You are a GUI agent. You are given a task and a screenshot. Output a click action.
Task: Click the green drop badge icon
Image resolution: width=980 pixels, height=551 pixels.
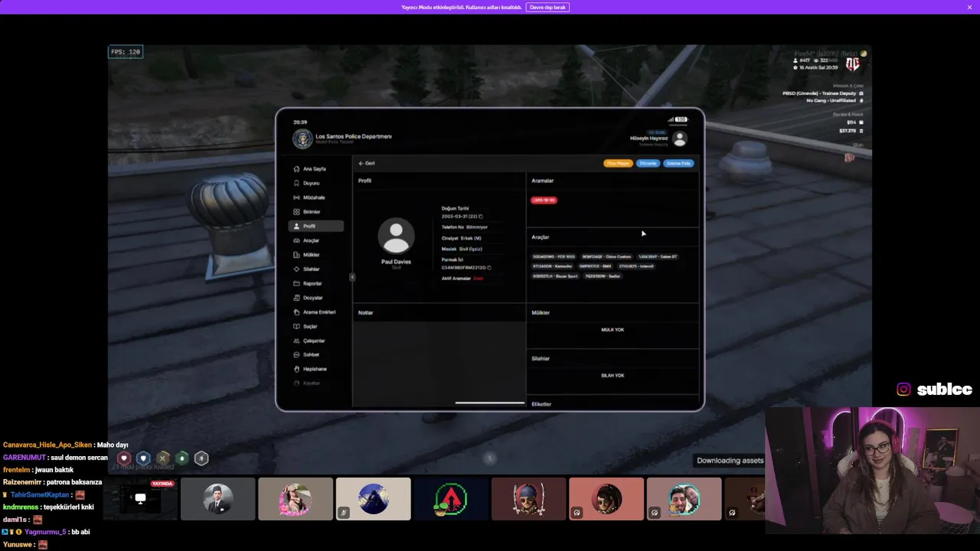pyautogui.click(x=182, y=458)
